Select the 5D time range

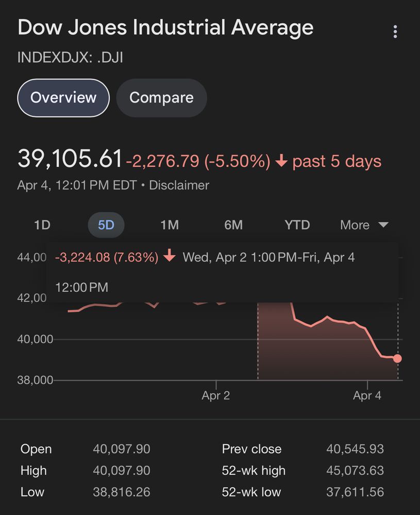106,225
